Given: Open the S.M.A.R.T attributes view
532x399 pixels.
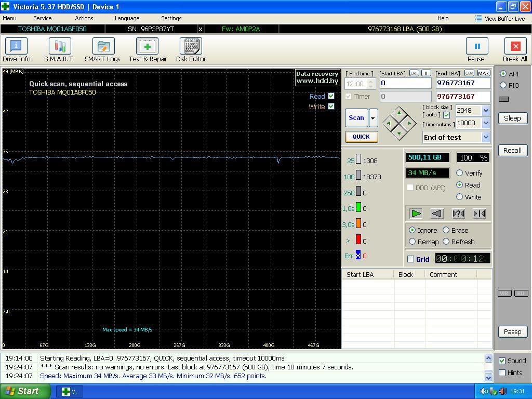Looking at the screenshot, I should pos(59,50).
